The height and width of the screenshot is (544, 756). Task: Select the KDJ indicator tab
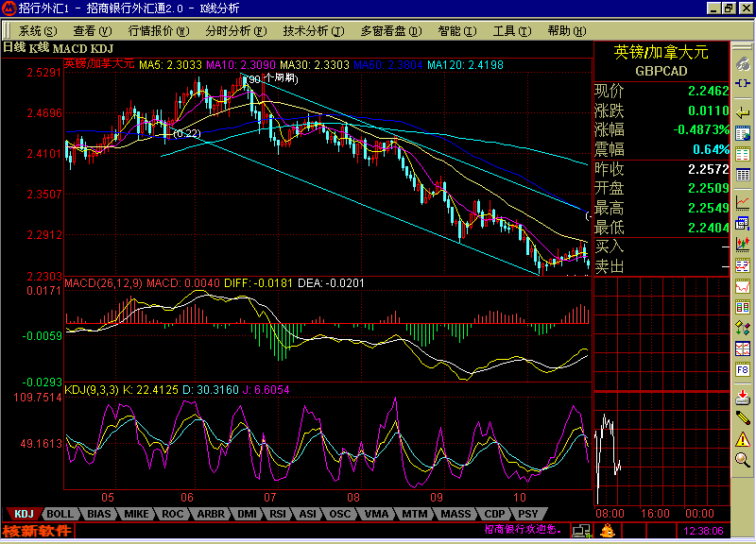click(x=24, y=514)
